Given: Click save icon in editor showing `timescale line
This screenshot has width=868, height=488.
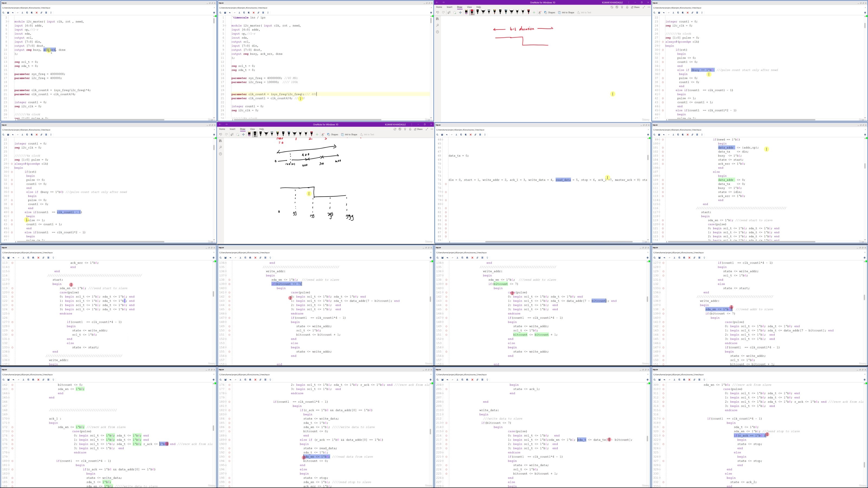Looking at the screenshot, I should (225, 13).
